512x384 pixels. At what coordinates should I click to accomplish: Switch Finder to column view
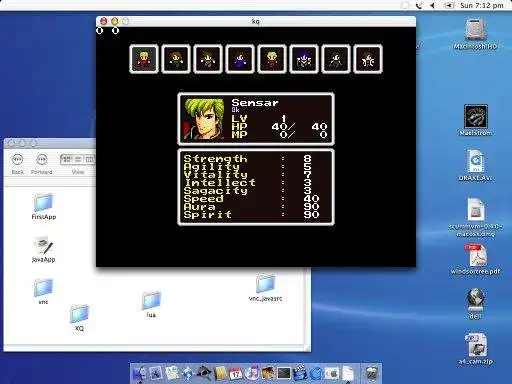[x=89, y=160]
